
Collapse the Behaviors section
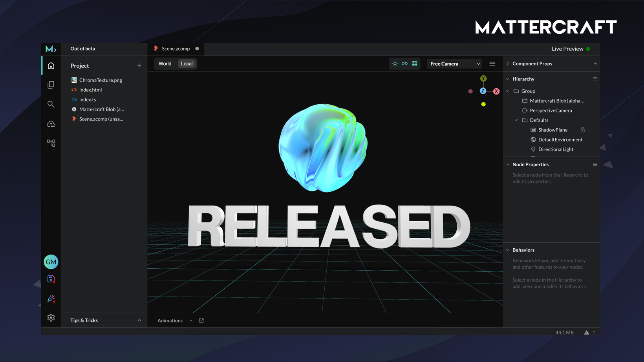tap(508, 250)
